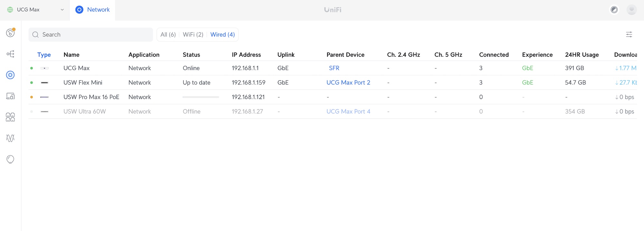
Task: Follow the SFR parent device link
Action: click(x=334, y=68)
